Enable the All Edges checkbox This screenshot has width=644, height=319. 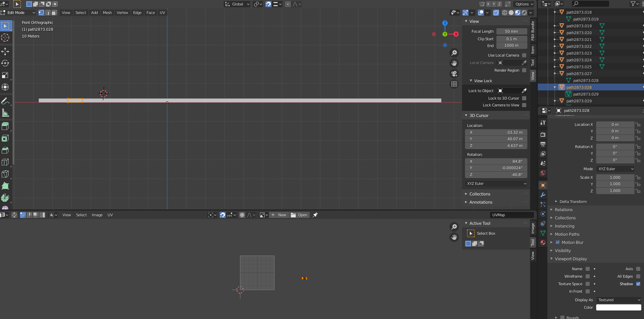pyautogui.click(x=638, y=276)
